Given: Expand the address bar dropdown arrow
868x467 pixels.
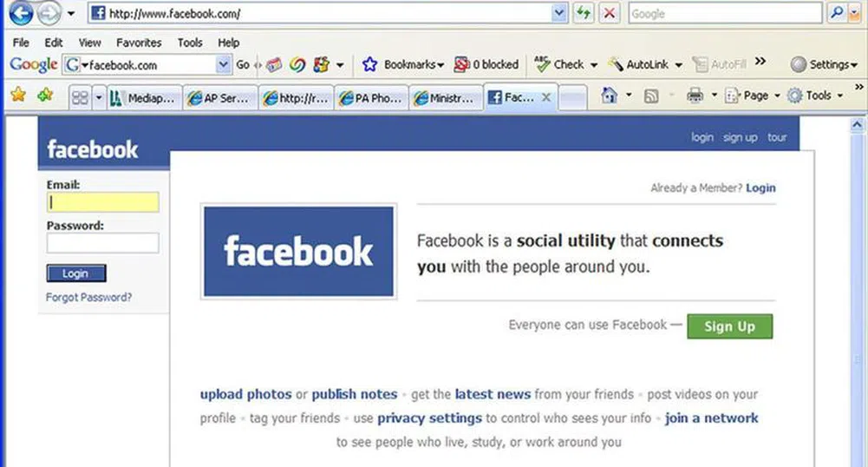Looking at the screenshot, I should pos(559,13).
